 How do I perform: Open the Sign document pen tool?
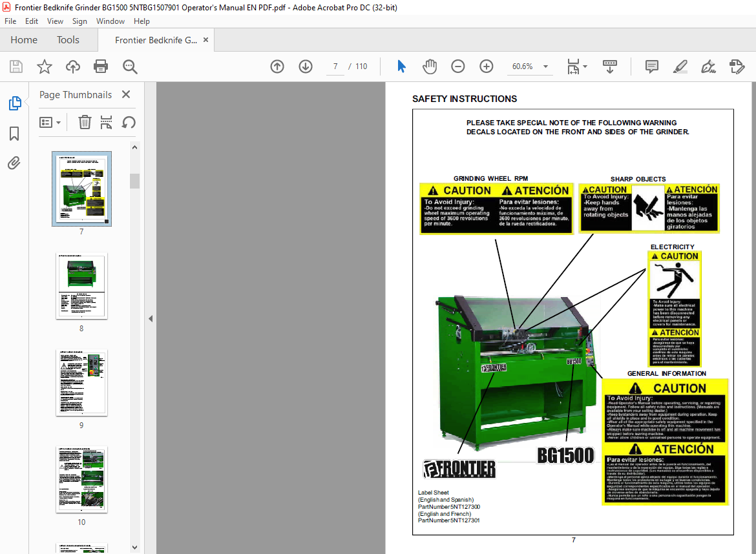click(x=708, y=67)
